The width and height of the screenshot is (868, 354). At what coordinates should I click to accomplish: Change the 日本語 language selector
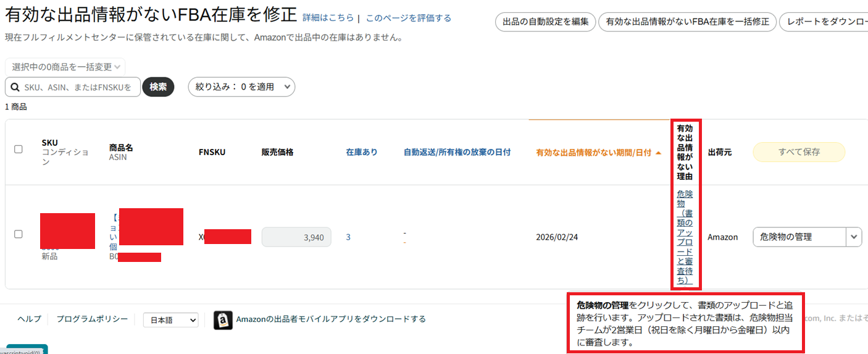[x=170, y=320]
